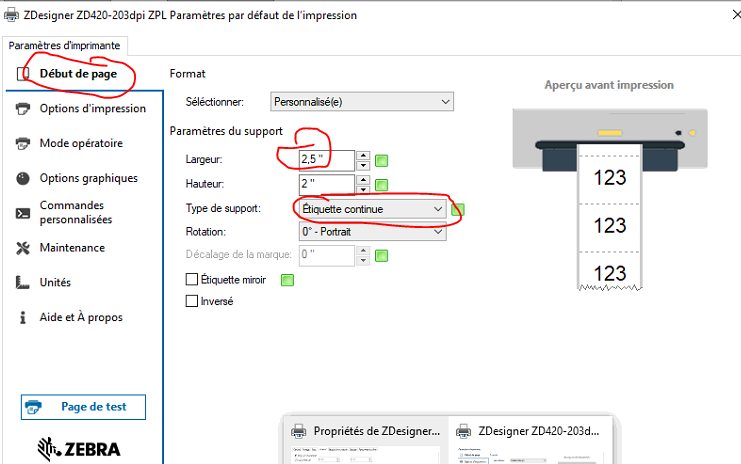The image size is (741, 464).
Task: Switch to the Paramètres d'imprimante tab
Action: (x=65, y=45)
